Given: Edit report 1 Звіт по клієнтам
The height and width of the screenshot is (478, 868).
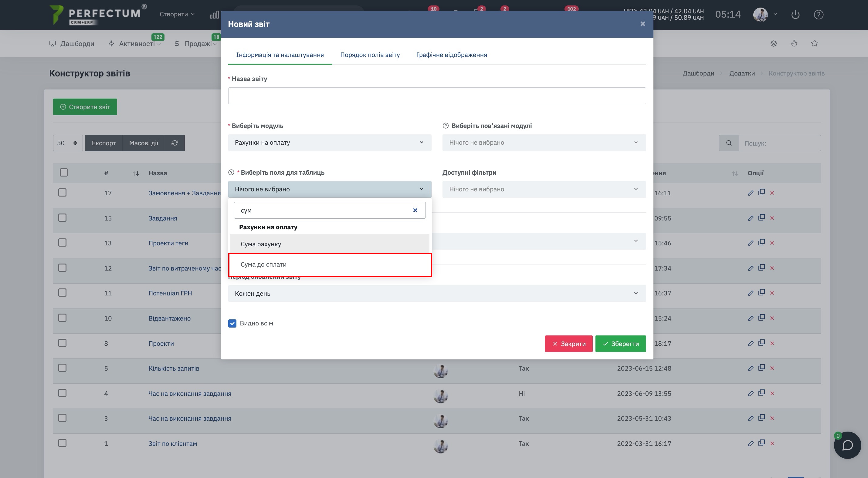Looking at the screenshot, I should point(751,444).
